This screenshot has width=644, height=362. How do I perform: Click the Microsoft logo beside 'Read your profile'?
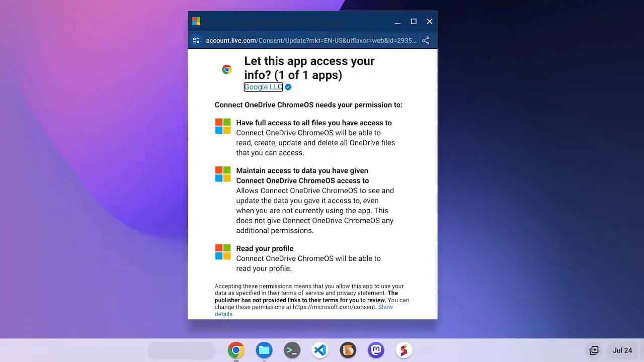(223, 252)
